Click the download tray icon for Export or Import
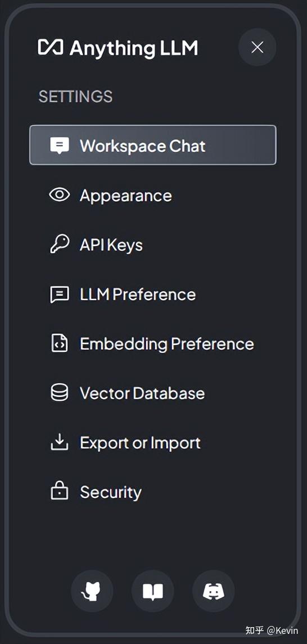Image resolution: width=307 pixels, height=644 pixels. [60, 442]
